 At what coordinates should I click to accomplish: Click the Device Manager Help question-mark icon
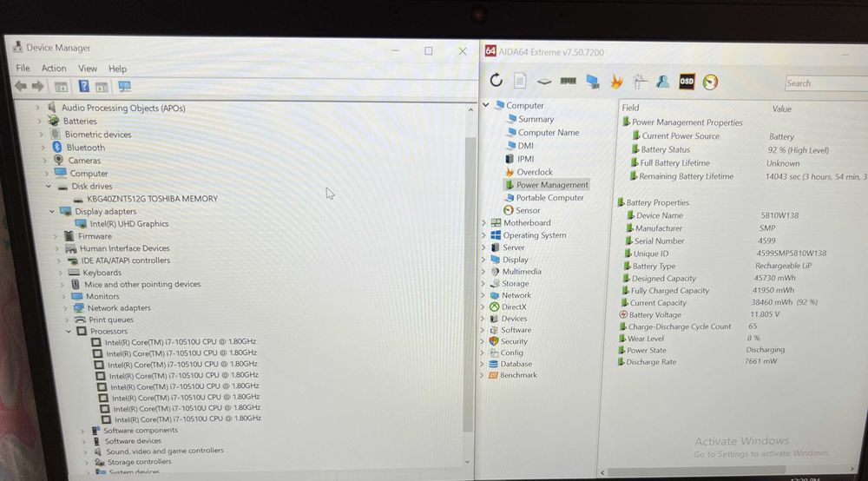coord(83,86)
